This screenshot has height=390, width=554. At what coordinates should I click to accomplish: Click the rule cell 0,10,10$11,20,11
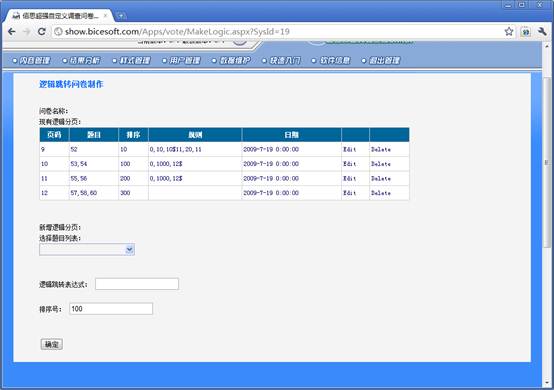[x=195, y=149]
